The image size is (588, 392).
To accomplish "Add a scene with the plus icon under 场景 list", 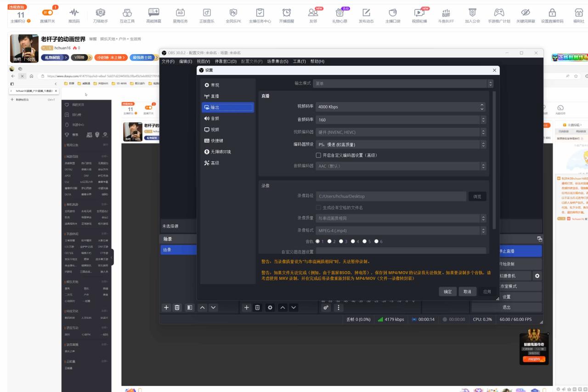I will 166,307.
